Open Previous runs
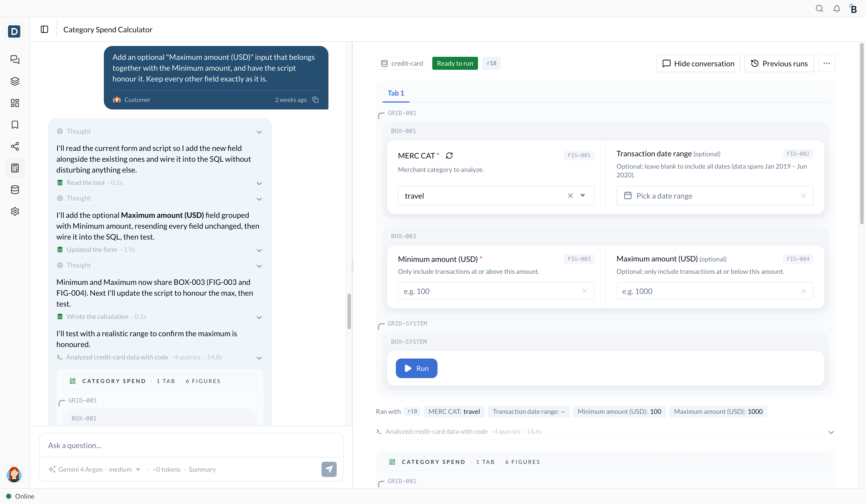 click(779, 63)
